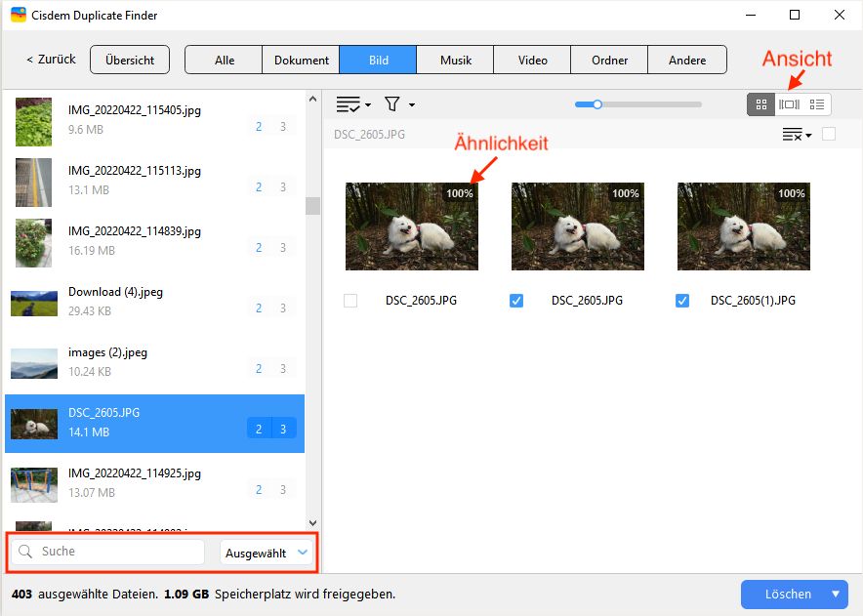
Task: Switch to the Ordner tab
Action: pos(609,60)
